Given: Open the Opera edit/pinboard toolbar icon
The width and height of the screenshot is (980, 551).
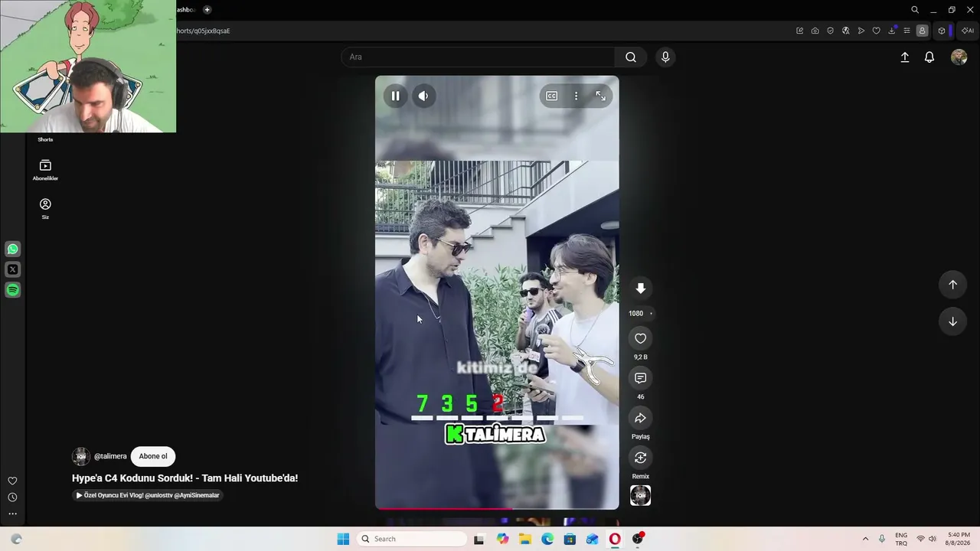Looking at the screenshot, I should coord(799,31).
